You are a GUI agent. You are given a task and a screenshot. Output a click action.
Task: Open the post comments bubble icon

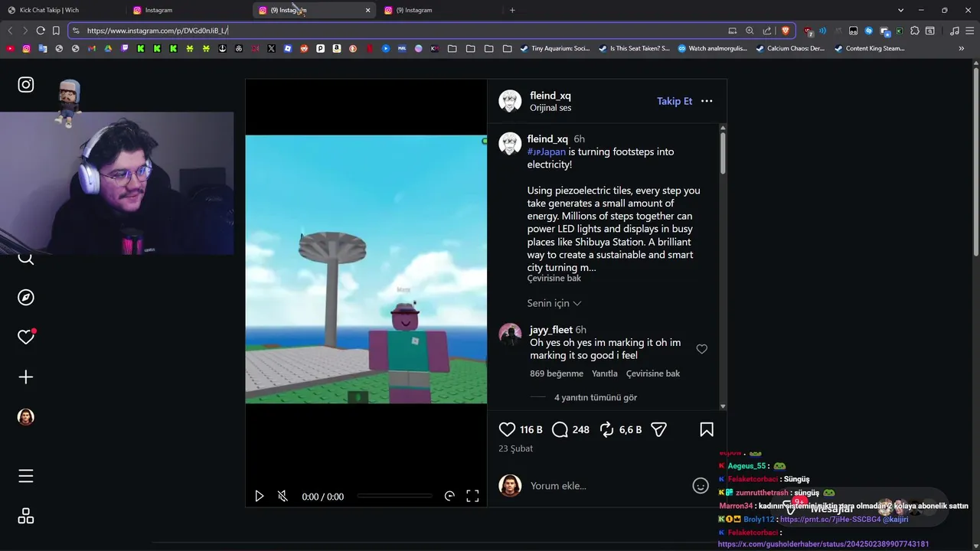(x=560, y=430)
